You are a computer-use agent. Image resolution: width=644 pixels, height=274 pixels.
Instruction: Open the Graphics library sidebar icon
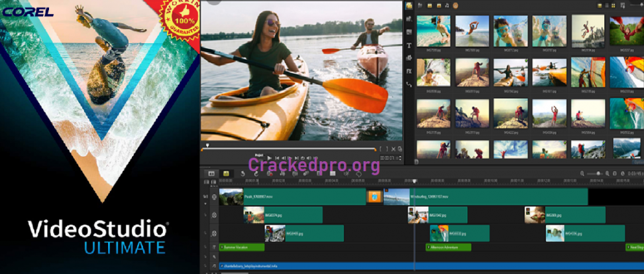pos(409,58)
